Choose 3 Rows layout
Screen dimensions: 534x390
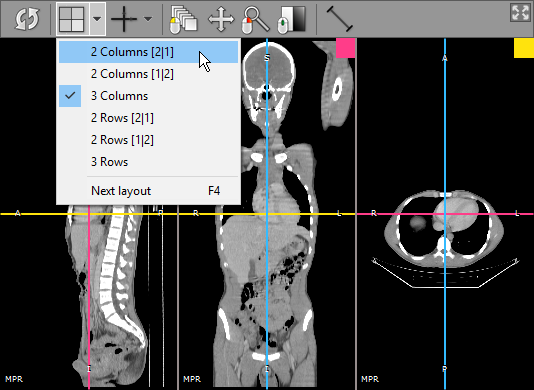click(148, 162)
